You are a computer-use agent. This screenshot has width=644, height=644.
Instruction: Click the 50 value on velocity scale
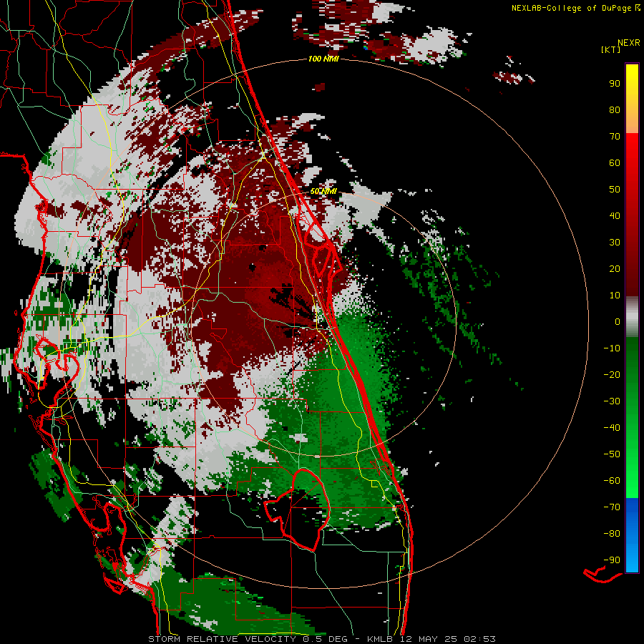click(x=615, y=190)
